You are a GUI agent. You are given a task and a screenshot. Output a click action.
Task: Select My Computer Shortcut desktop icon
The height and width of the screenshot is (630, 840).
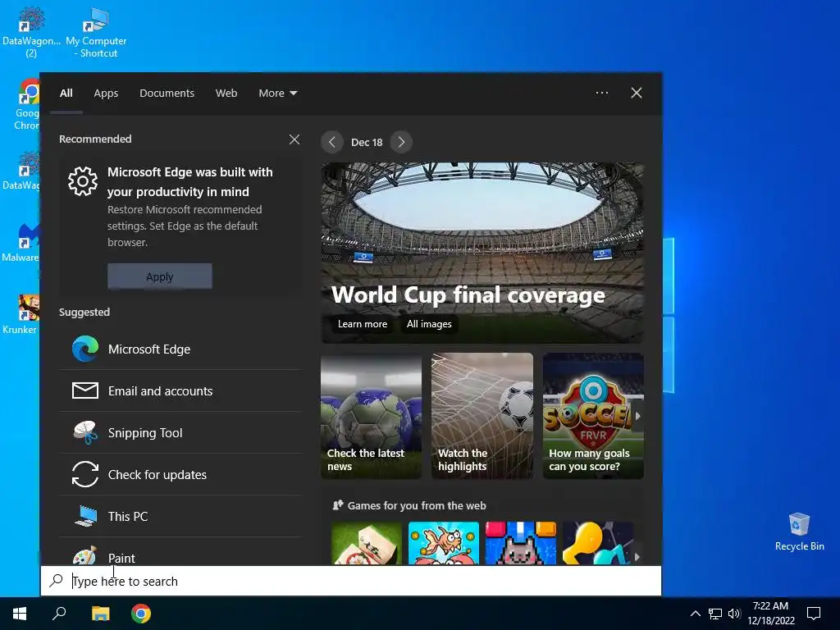pos(97,33)
